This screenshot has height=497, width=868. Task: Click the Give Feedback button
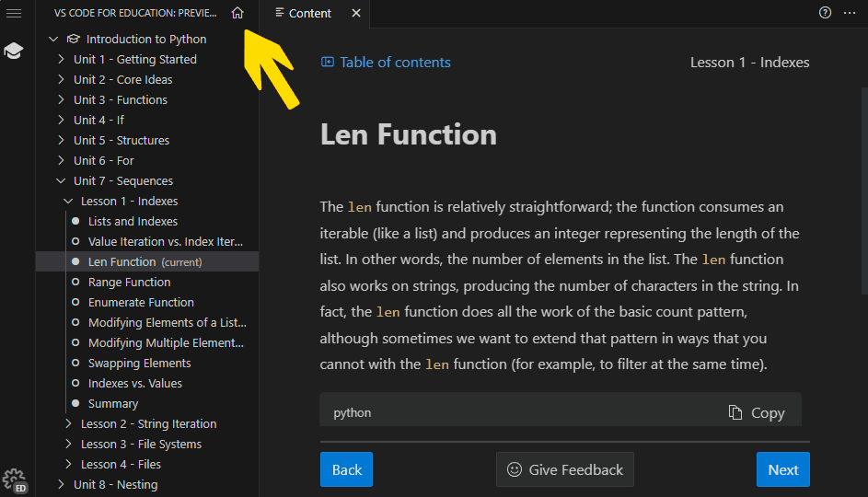tap(565, 469)
